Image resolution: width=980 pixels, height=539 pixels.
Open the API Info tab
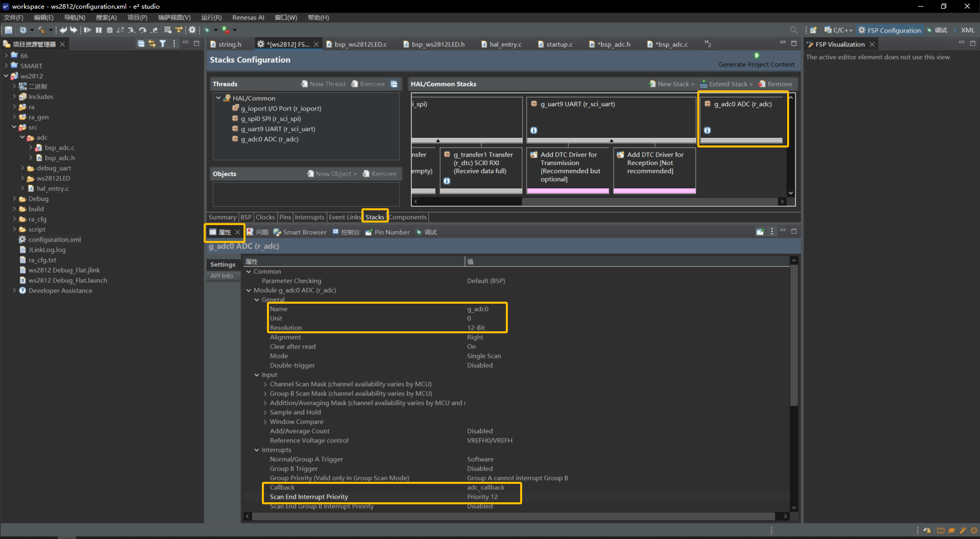coord(222,276)
